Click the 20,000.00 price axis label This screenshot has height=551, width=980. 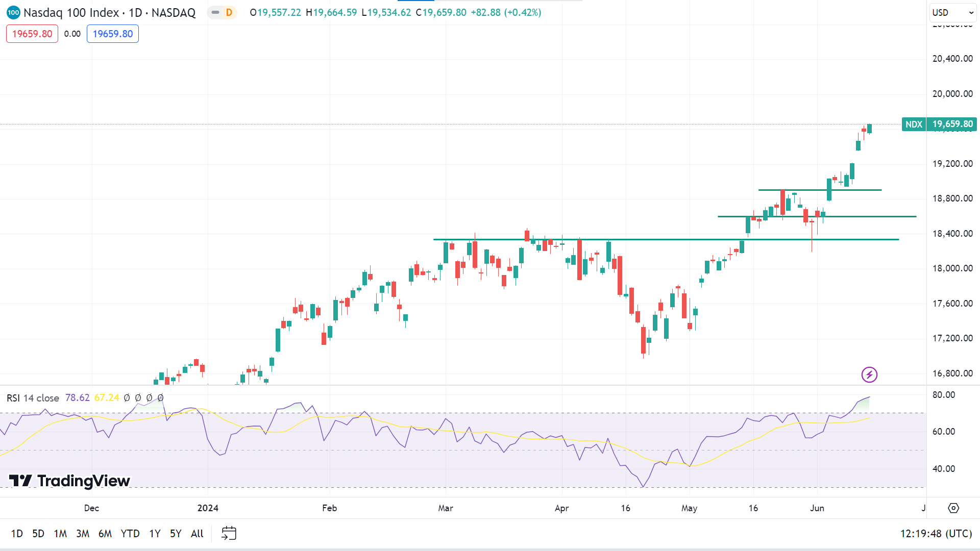(952, 94)
